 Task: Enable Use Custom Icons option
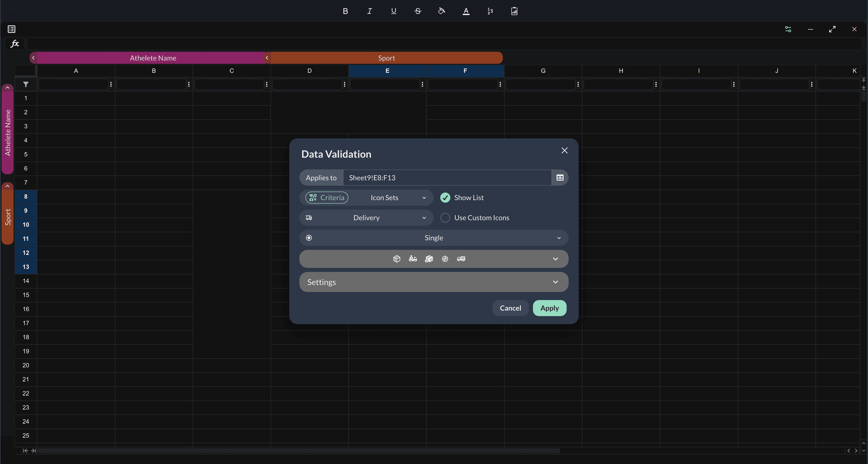pyautogui.click(x=445, y=218)
